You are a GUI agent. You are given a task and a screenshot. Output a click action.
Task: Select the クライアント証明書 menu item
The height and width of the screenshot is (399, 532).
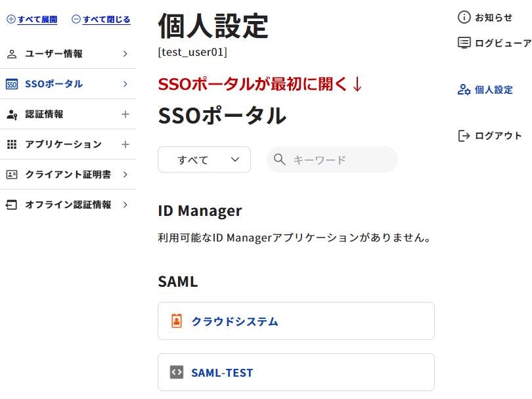tap(68, 175)
